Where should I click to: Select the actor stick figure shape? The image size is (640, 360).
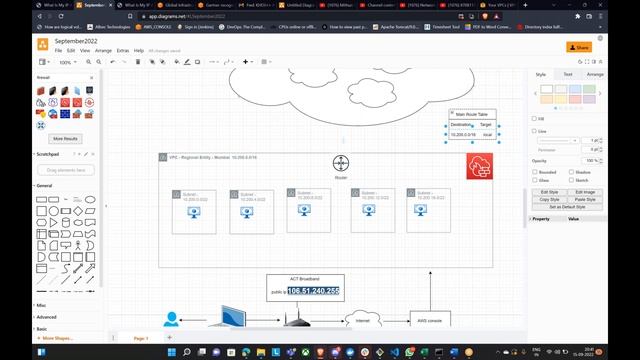point(78,245)
